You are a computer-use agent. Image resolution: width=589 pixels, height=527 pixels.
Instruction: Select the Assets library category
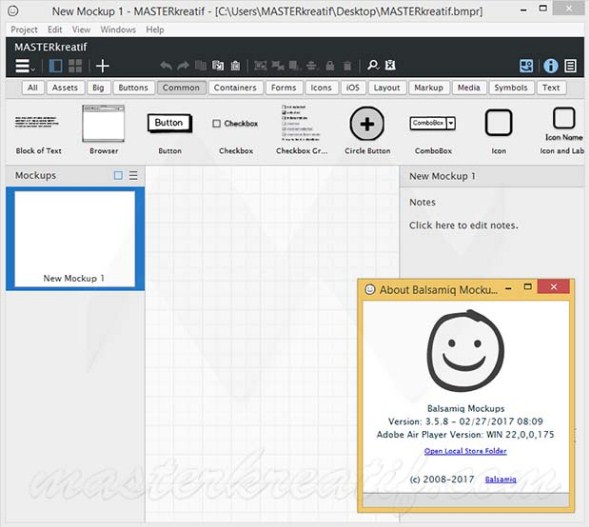(x=65, y=88)
